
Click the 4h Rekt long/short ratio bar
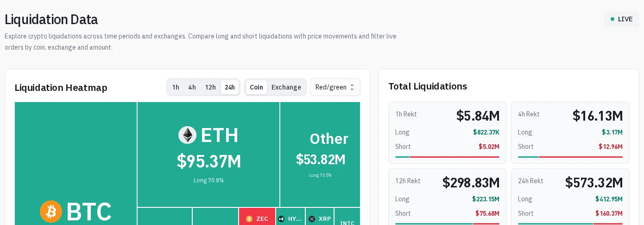coord(570,157)
